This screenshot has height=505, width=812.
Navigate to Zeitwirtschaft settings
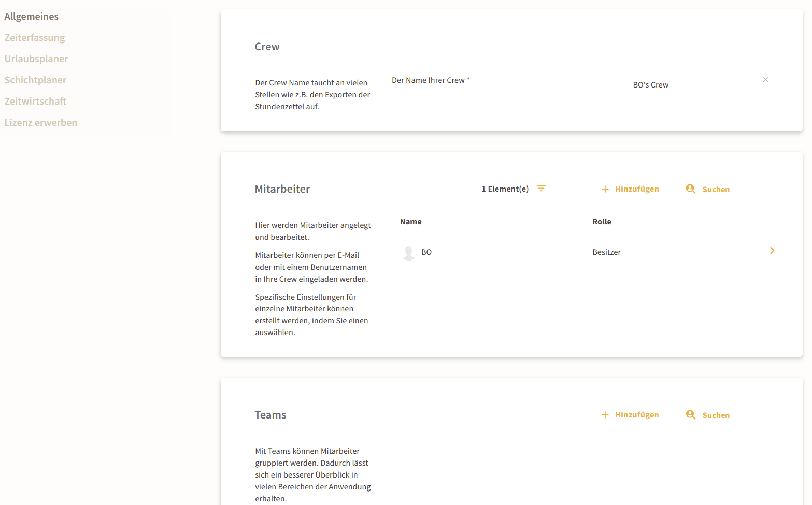36,102
